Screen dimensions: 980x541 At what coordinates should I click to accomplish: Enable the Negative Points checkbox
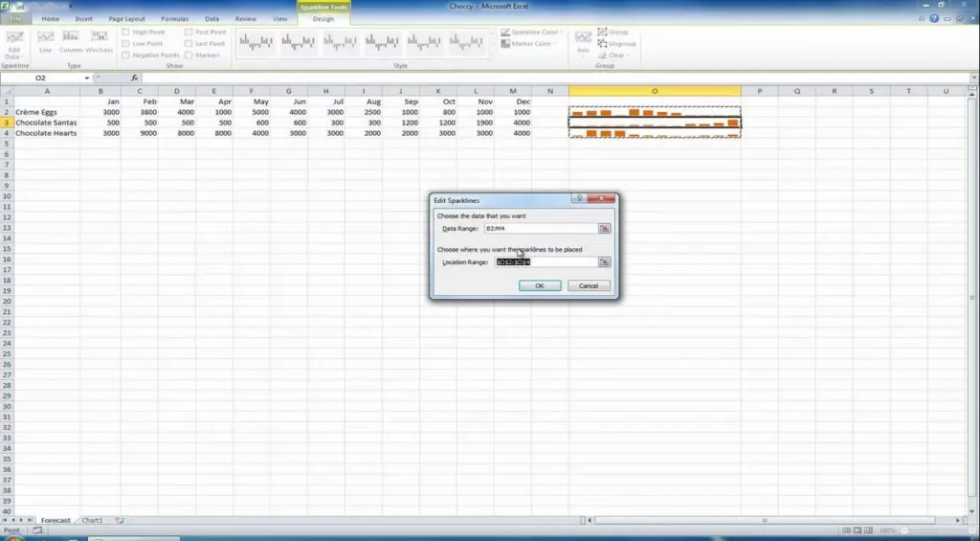tap(125, 55)
